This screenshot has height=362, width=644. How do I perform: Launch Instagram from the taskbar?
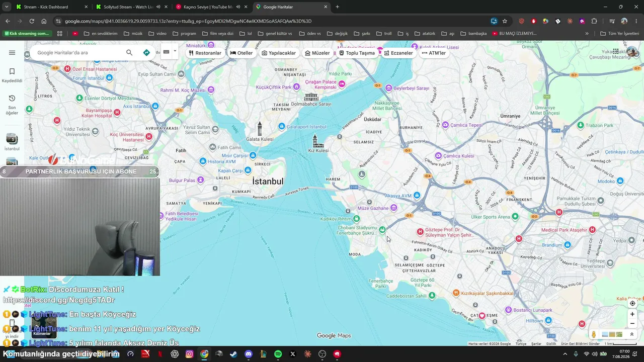point(189,354)
